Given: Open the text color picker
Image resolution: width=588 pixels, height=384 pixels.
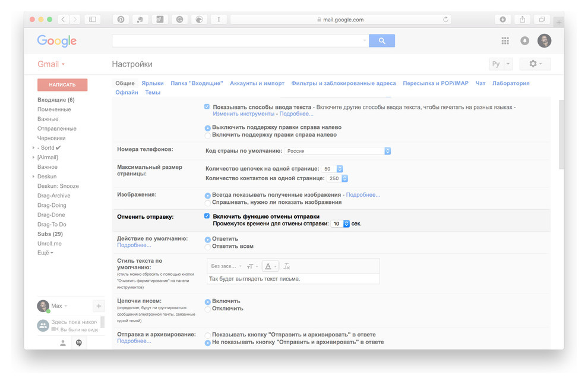Looking at the screenshot, I should [x=270, y=266].
